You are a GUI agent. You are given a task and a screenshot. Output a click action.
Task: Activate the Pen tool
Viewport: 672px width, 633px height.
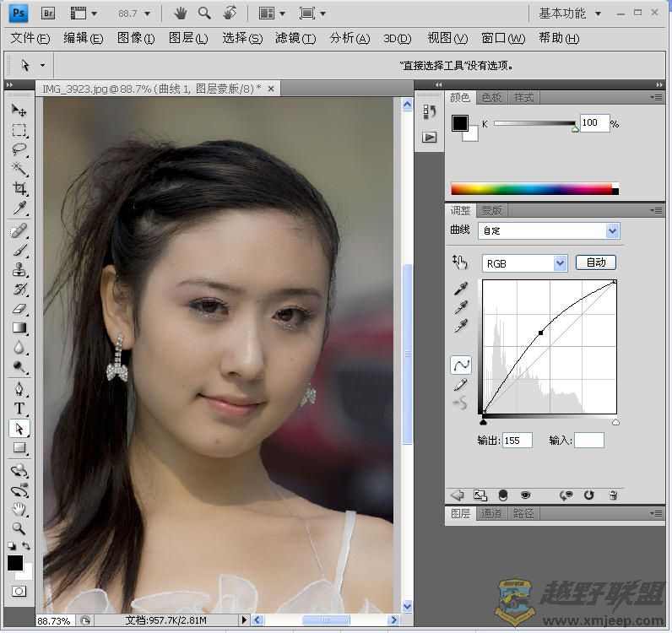pyautogui.click(x=19, y=389)
